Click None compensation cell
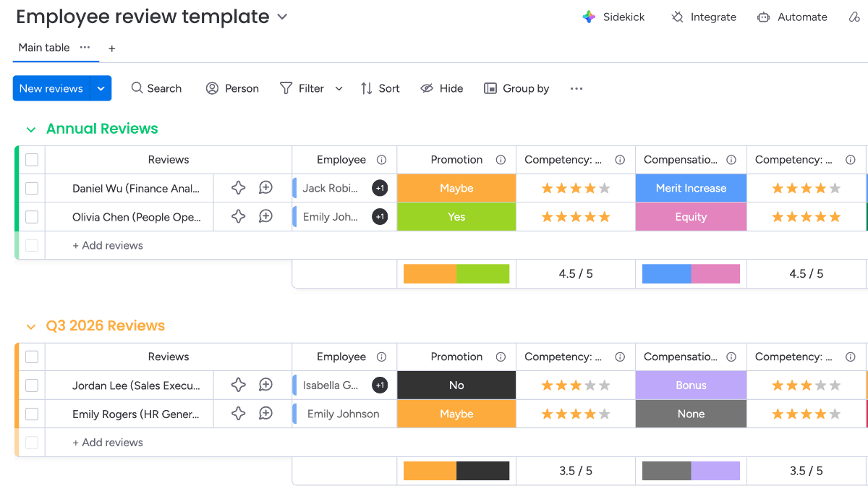 691,414
